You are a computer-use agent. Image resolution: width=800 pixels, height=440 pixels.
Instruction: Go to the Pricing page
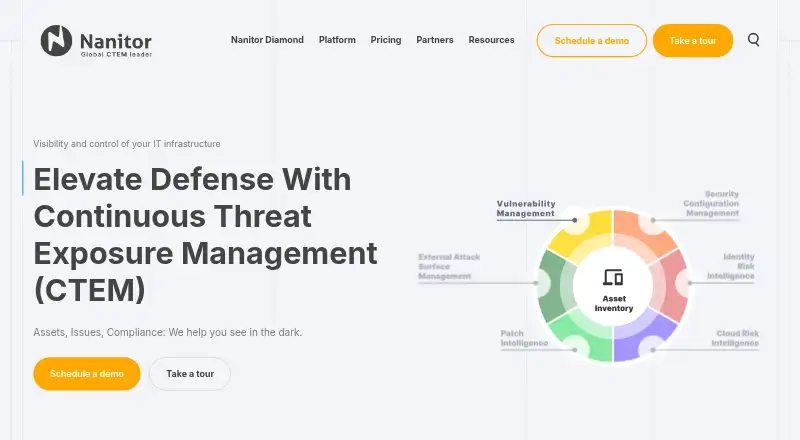[386, 40]
